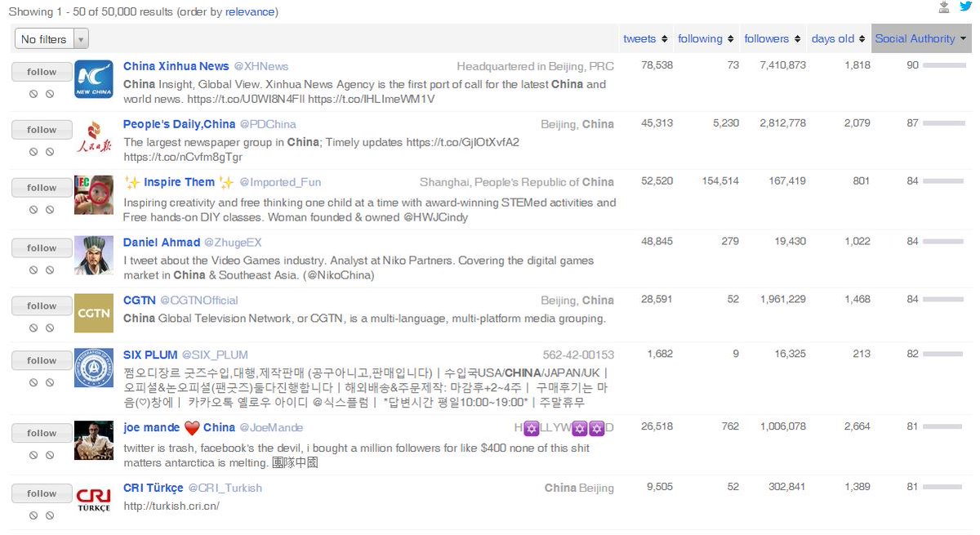Screen dimensions: 980x535
Task: Click right circle-slash icon in SIX PLUM row
Action: click(x=50, y=383)
